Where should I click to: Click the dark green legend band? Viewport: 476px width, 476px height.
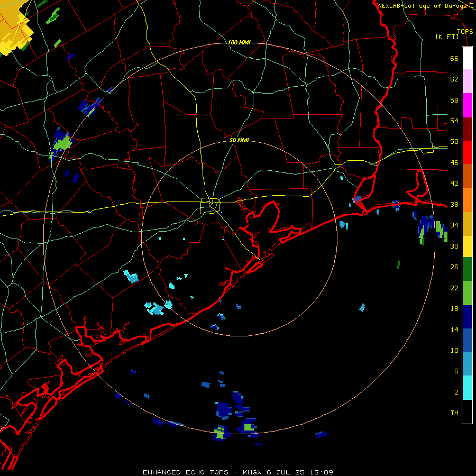(x=467, y=269)
